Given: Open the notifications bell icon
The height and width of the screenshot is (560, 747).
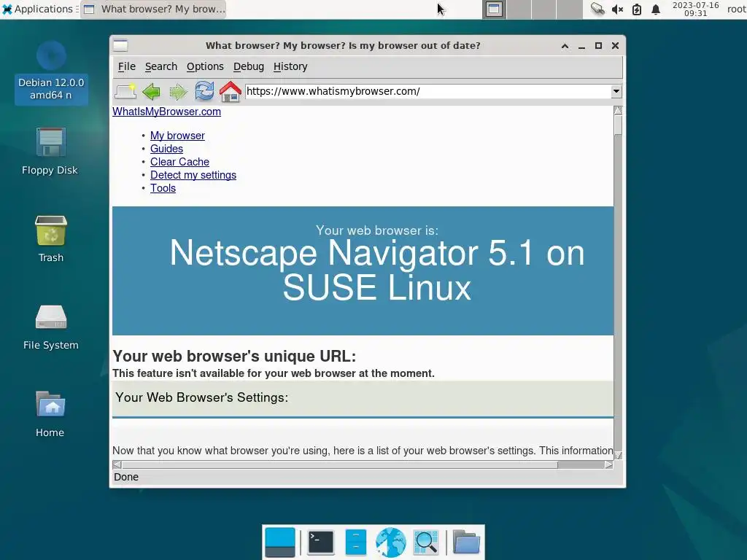Looking at the screenshot, I should coord(656,9).
